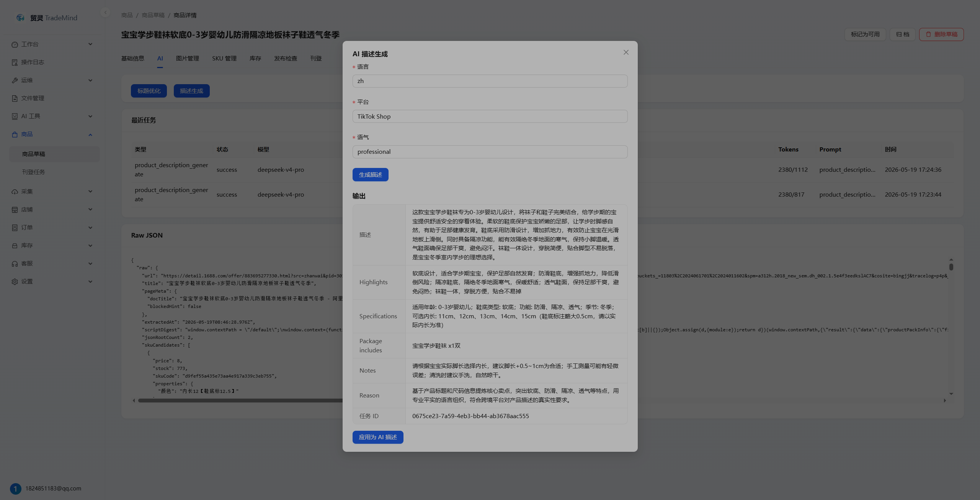Click the 文件管理 file icon
The height and width of the screenshot is (500, 980).
click(x=15, y=98)
